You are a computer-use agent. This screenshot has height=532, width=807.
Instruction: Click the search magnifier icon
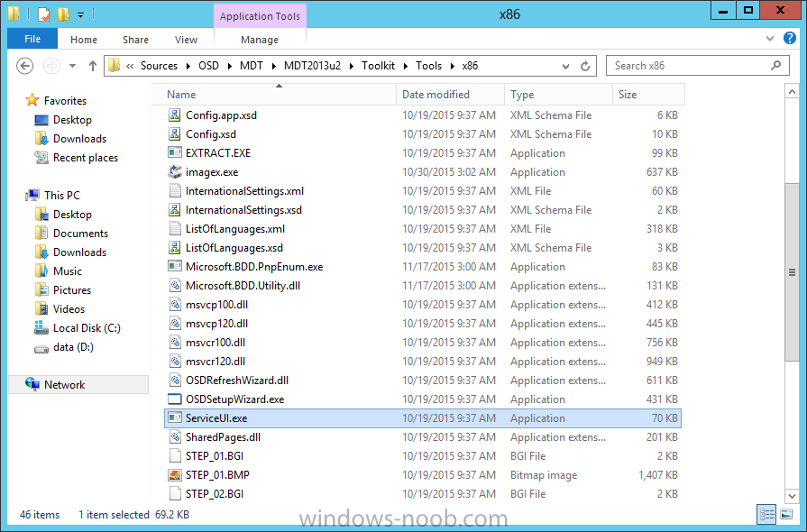pyautogui.click(x=775, y=65)
